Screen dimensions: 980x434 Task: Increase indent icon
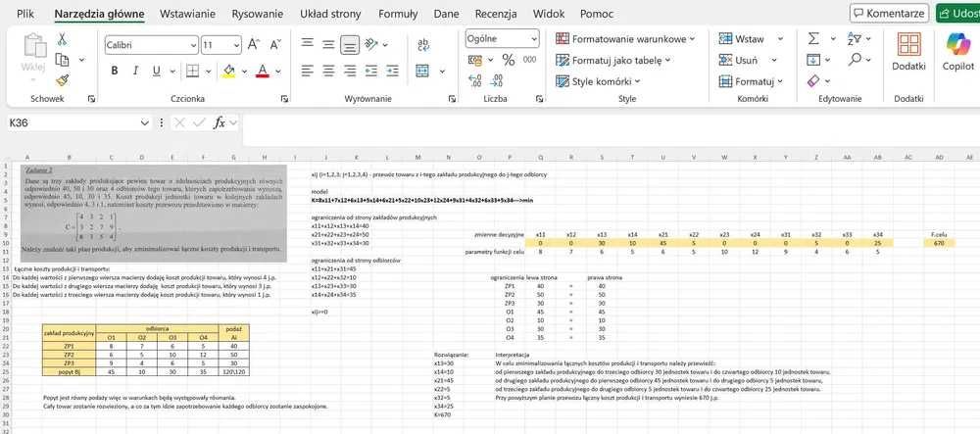pyautogui.click(x=393, y=71)
